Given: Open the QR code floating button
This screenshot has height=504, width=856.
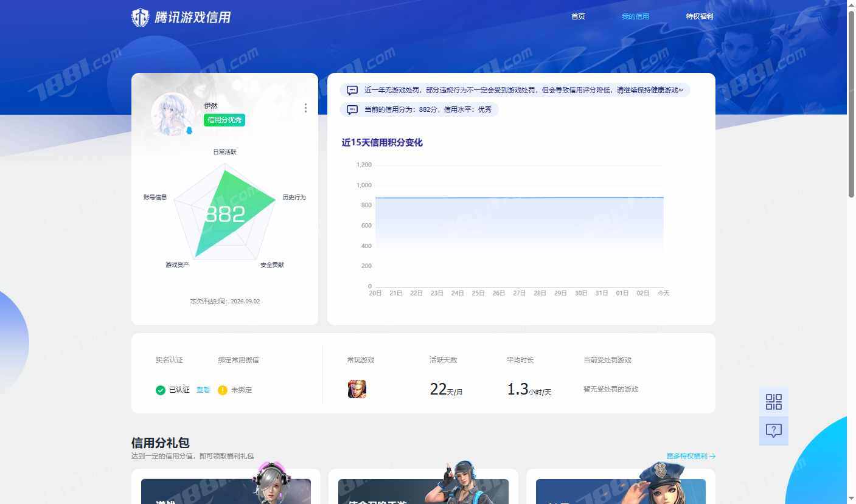Looking at the screenshot, I should 774,402.
